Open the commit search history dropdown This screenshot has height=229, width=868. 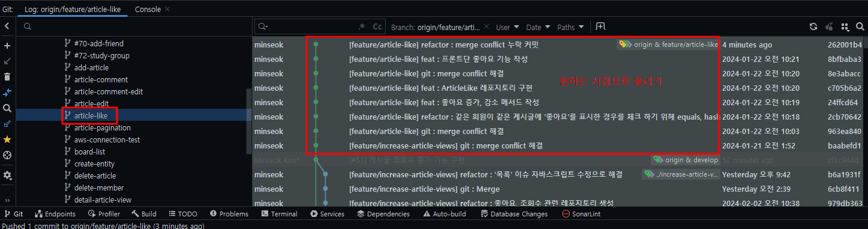point(263,26)
